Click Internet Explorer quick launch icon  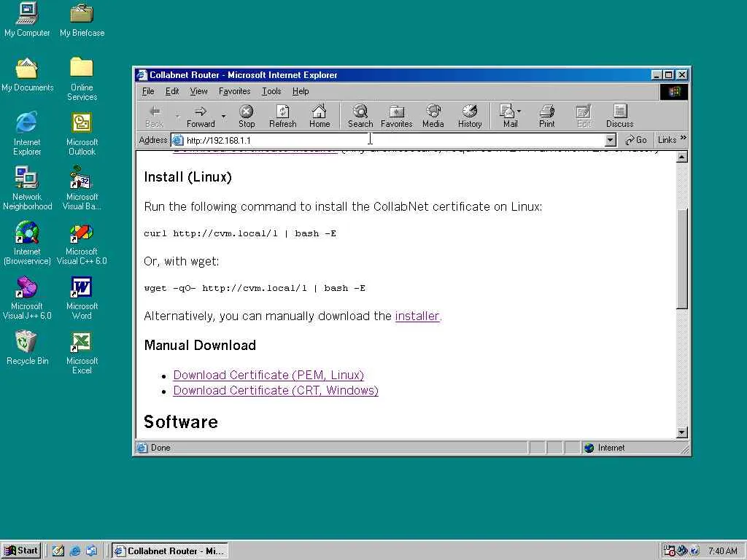coord(75,551)
